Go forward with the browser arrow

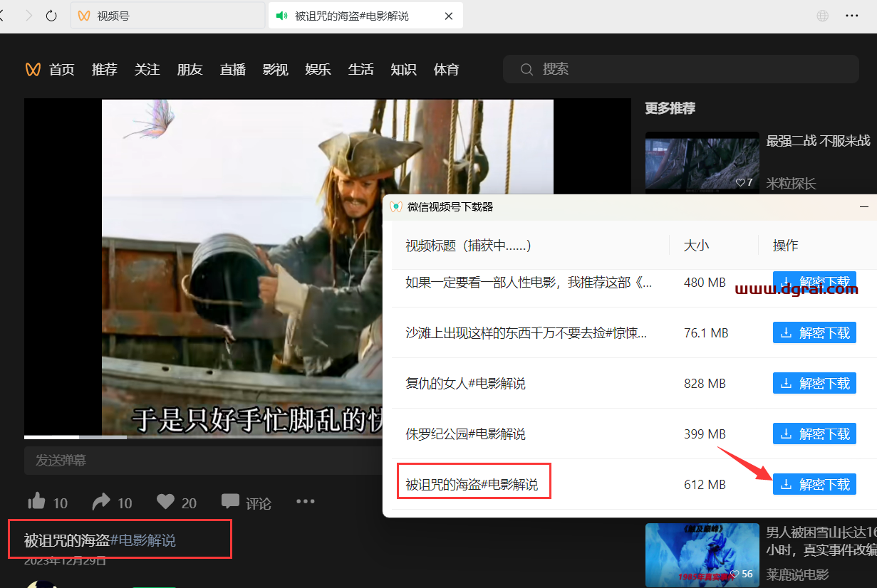click(x=28, y=16)
